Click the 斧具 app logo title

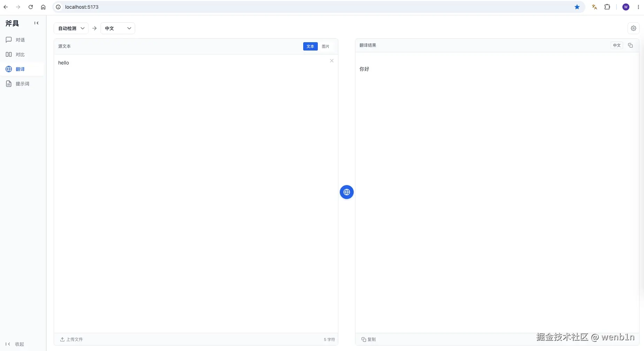coord(12,23)
